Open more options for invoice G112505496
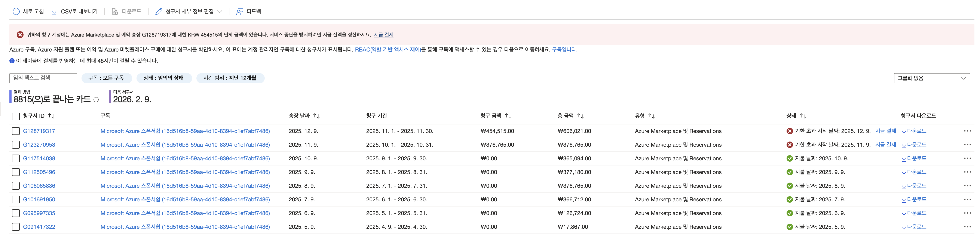The image size is (980, 248). (x=967, y=172)
